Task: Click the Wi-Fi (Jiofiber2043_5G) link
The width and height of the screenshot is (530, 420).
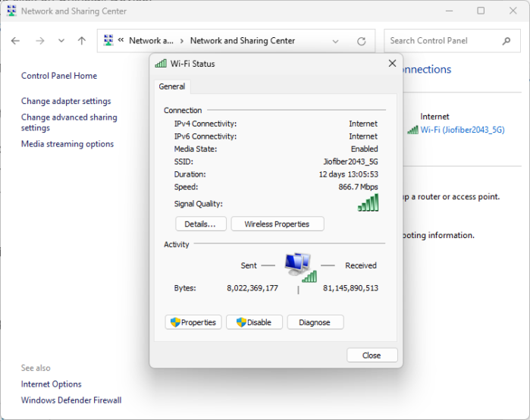Action: click(462, 130)
